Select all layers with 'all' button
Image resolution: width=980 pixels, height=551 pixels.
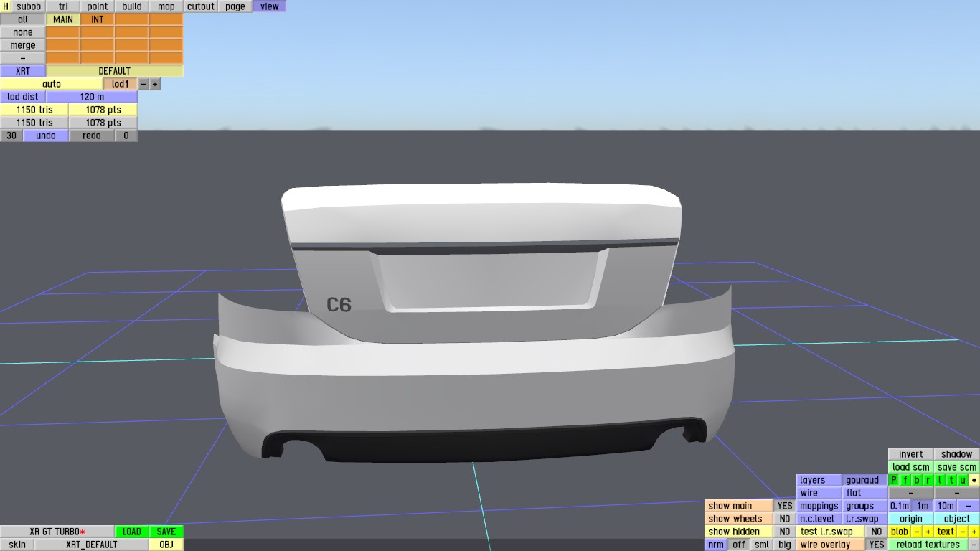point(23,19)
